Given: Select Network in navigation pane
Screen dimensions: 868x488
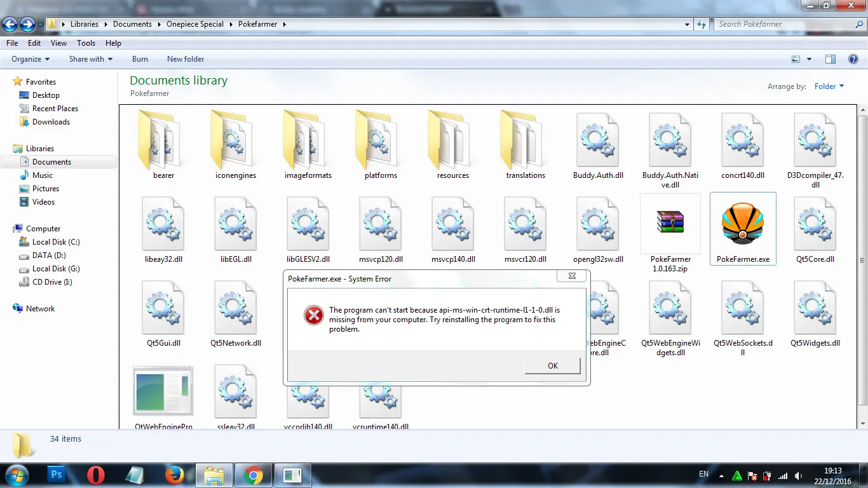Looking at the screenshot, I should tap(40, 309).
